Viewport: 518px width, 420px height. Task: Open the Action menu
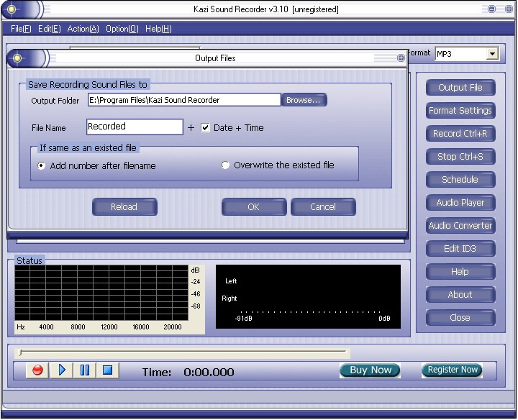click(83, 29)
